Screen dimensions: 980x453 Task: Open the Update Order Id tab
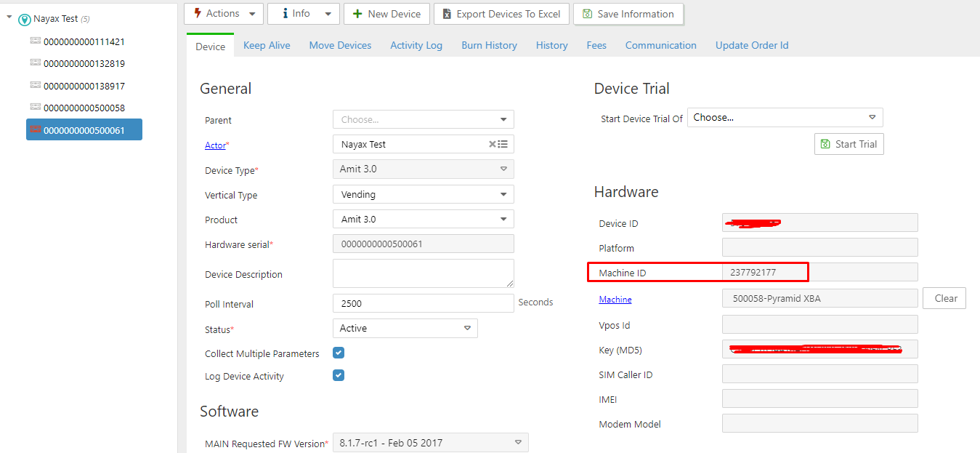pos(752,45)
